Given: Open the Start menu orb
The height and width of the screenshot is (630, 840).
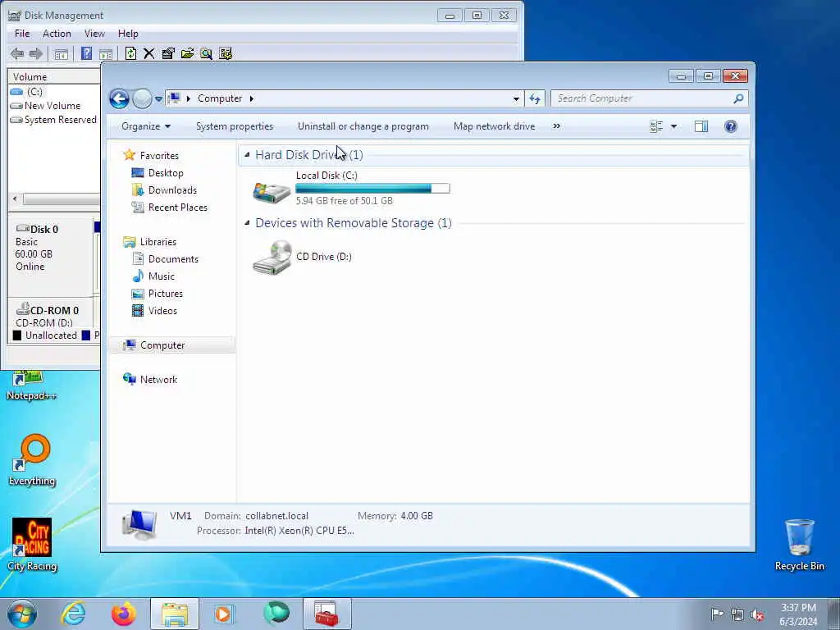Looking at the screenshot, I should click(22, 614).
